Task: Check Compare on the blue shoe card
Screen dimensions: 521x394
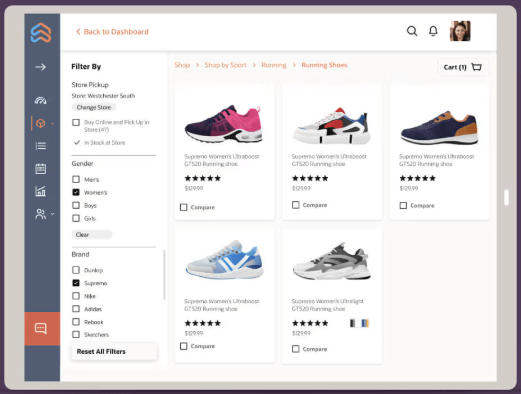Action: 183,346
